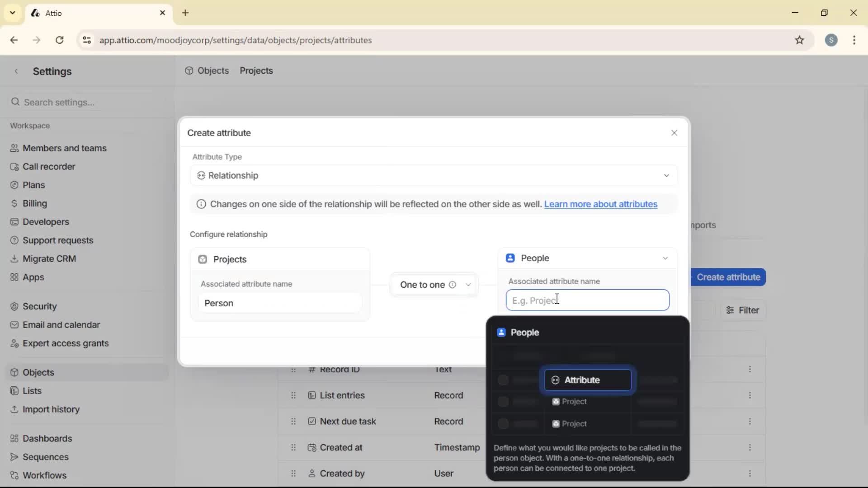This screenshot has height=488, width=868.
Task: Click the info icon next to One to one
Action: (453, 285)
